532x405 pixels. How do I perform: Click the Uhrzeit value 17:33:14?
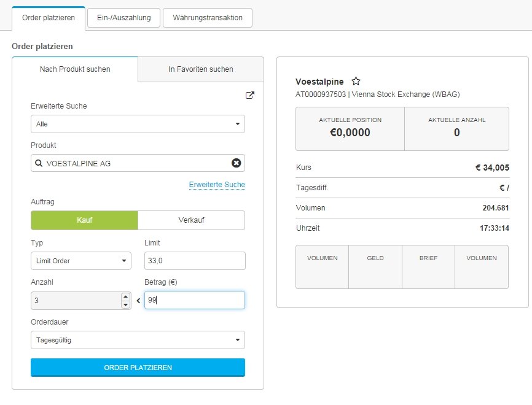click(x=495, y=228)
